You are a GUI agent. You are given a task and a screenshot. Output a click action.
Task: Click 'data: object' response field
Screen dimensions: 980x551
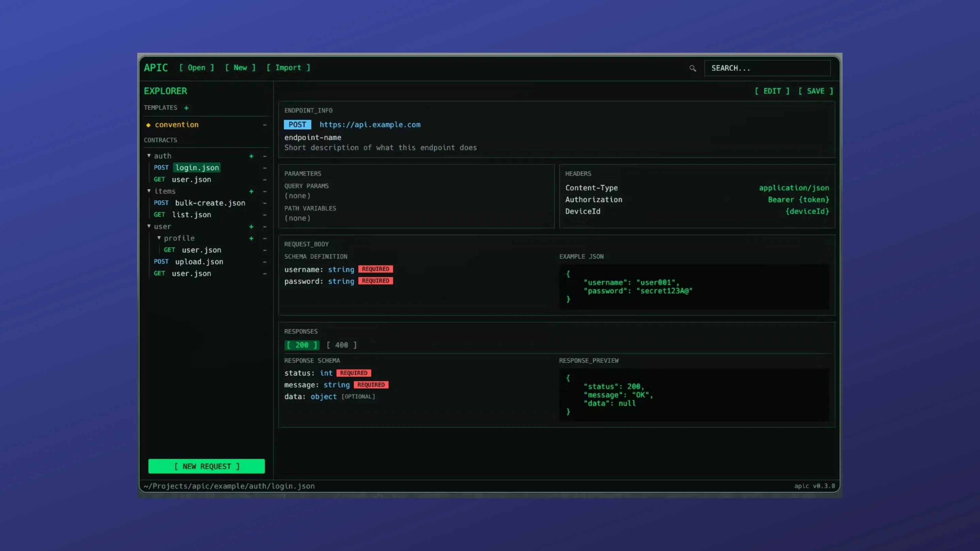point(310,397)
